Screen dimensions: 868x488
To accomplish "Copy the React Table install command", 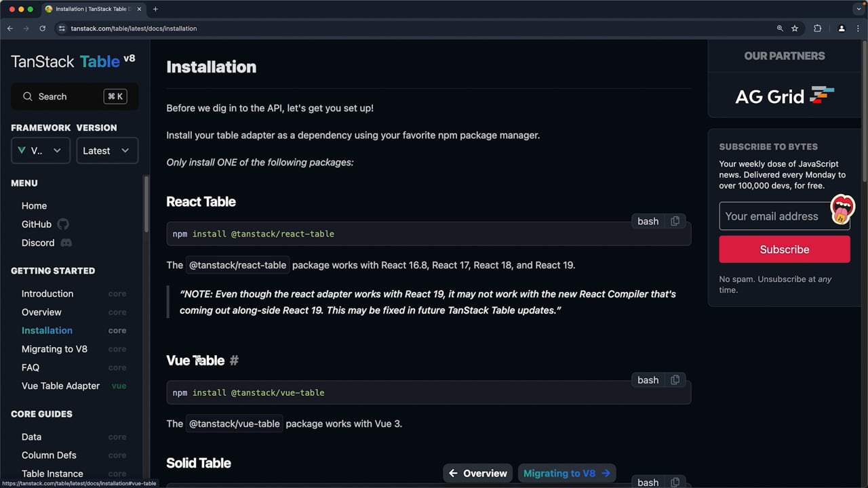I will click(675, 221).
